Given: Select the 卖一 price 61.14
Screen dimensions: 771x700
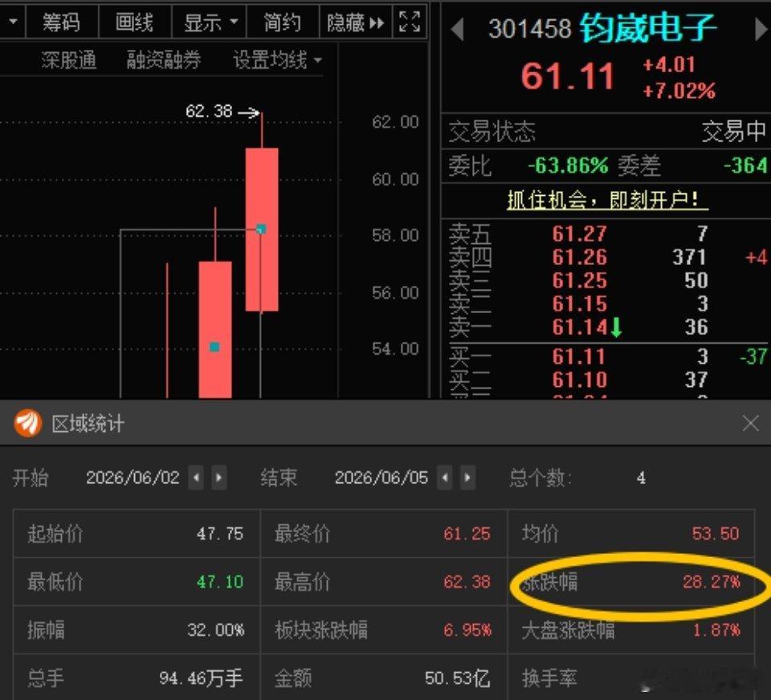Looking at the screenshot, I should coord(579,327).
